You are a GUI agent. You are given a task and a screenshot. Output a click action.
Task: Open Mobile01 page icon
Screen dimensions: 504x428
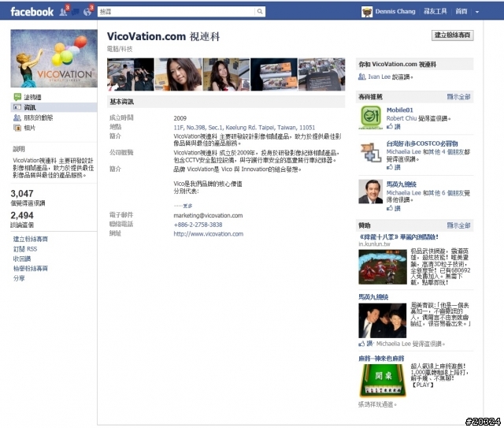click(x=371, y=117)
